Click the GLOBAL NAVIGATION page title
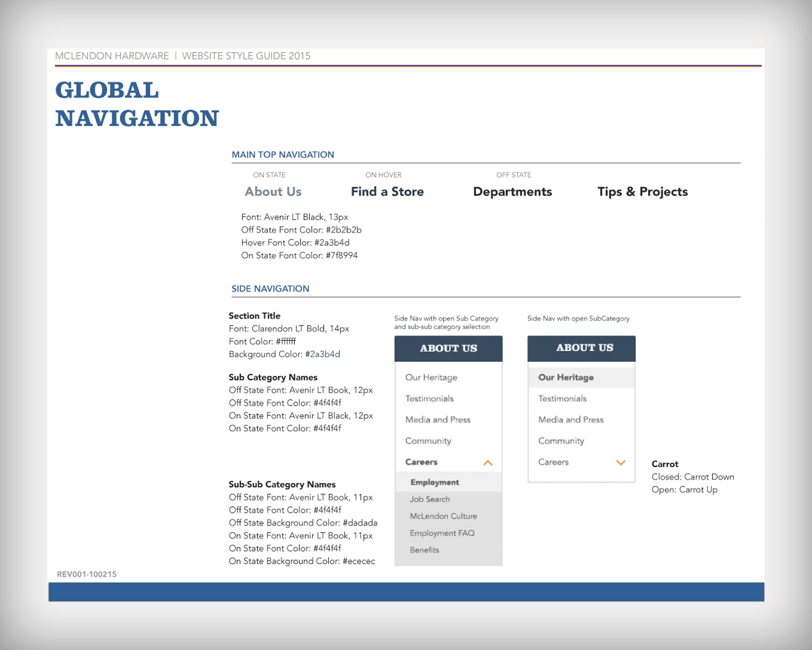812x650 pixels. pos(137,104)
